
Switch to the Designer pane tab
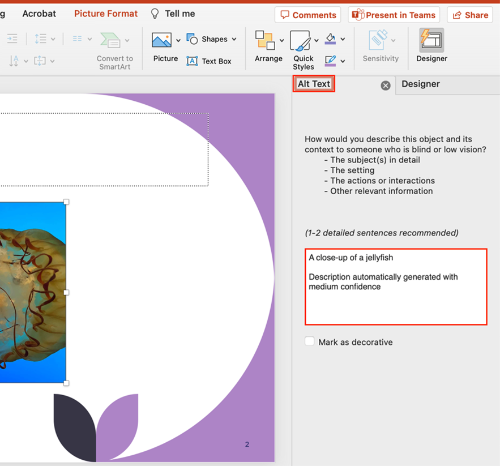point(420,84)
